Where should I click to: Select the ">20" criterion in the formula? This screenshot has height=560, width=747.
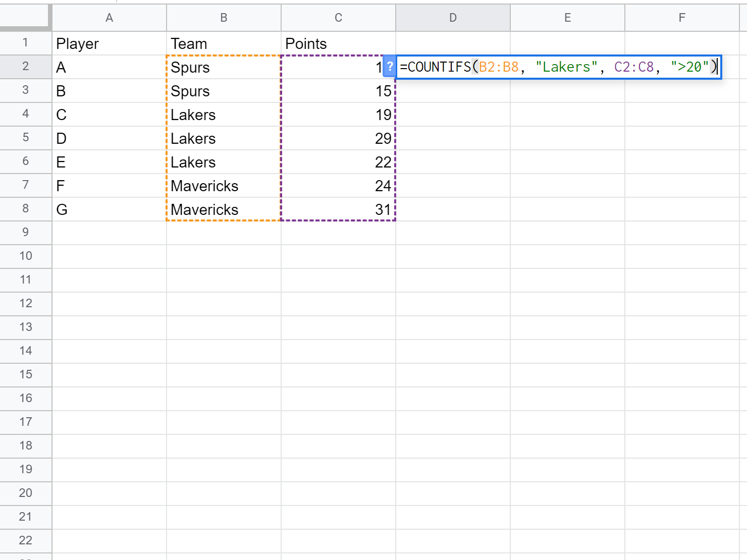pyautogui.click(x=689, y=67)
